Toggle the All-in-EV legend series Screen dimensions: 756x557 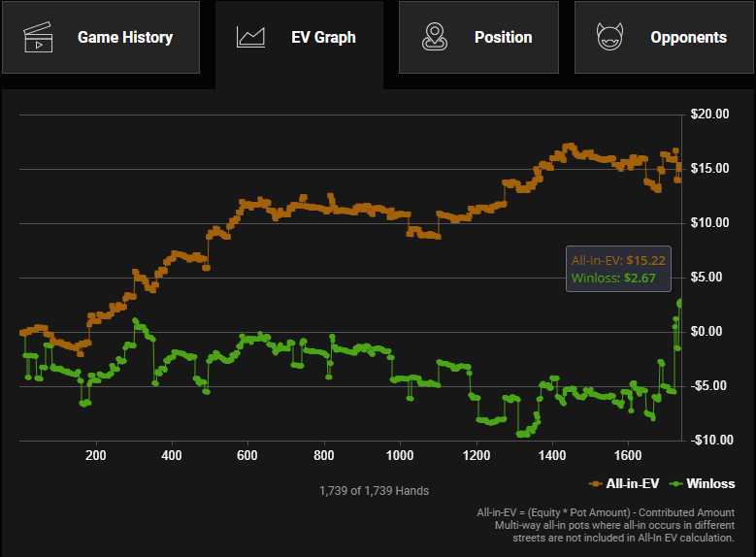coord(624,483)
